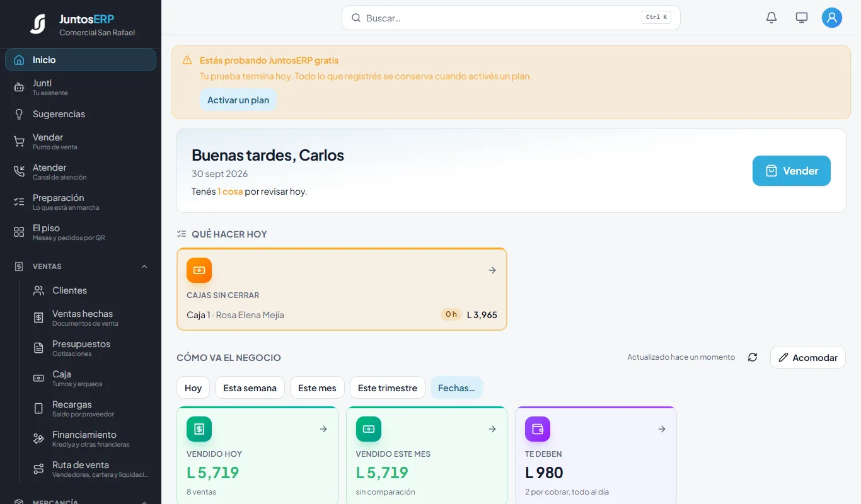Click into the Buscar search field
The height and width of the screenshot is (504, 861).
tap(511, 18)
